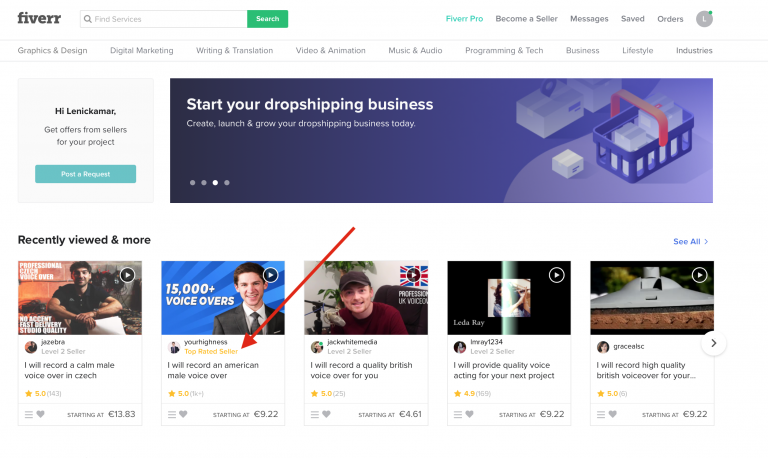
Task: Open Digital Marketing category
Action: (x=142, y=50)
